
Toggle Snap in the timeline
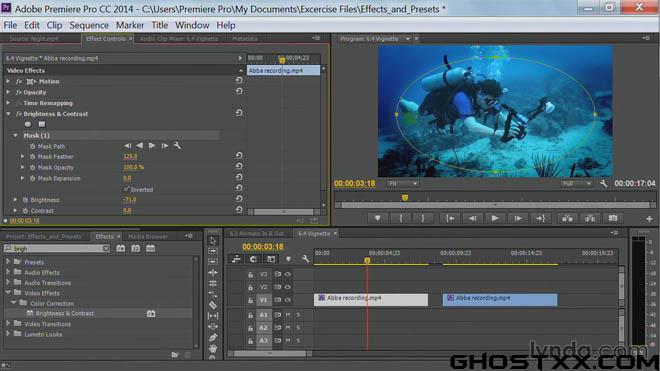click(x=253, y=259)
